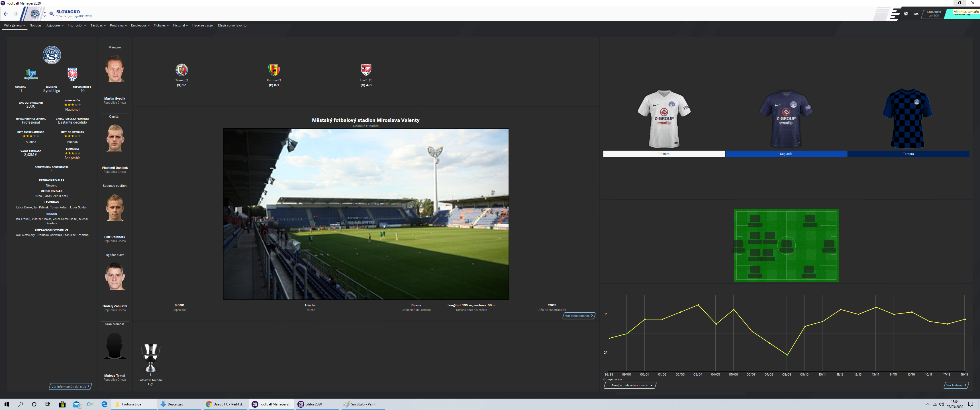This screenshot has height=410, width=980.
Task: Click the Primera white kit bar
Action: pos(664,154)
